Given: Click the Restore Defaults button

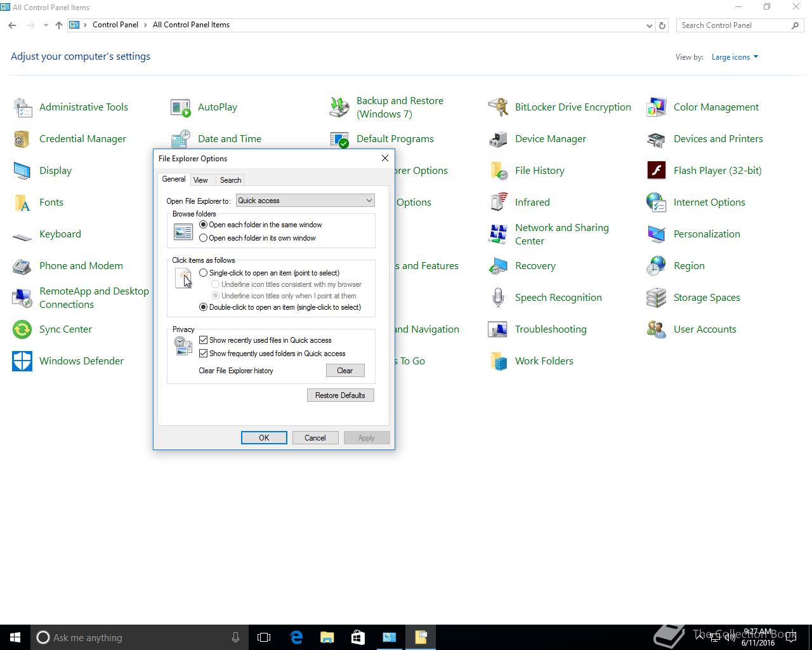Looking at the screenshot, I should (340, 395).
